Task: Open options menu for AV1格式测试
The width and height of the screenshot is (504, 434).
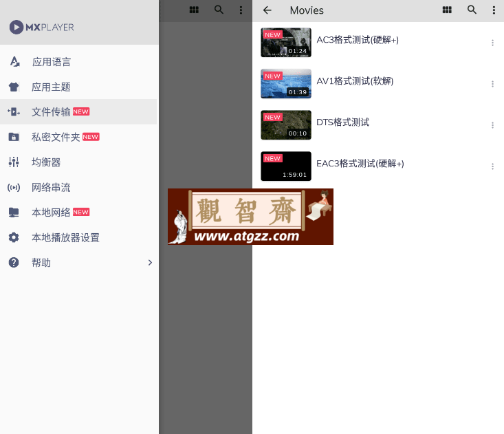Action: point(492,84)
